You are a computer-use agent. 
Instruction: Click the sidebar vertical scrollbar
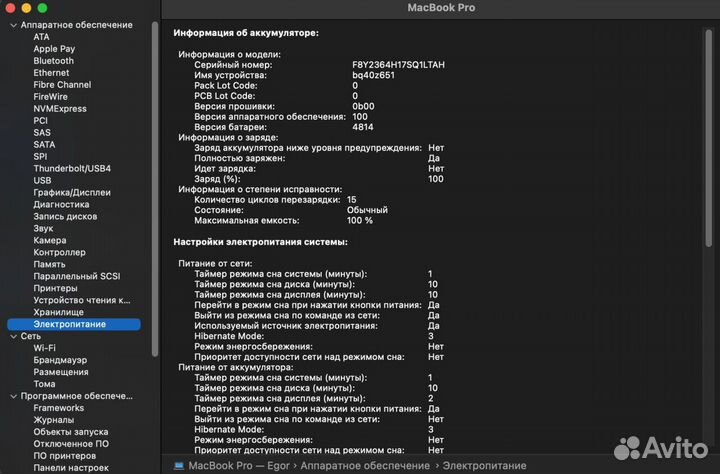pos(155,189)
